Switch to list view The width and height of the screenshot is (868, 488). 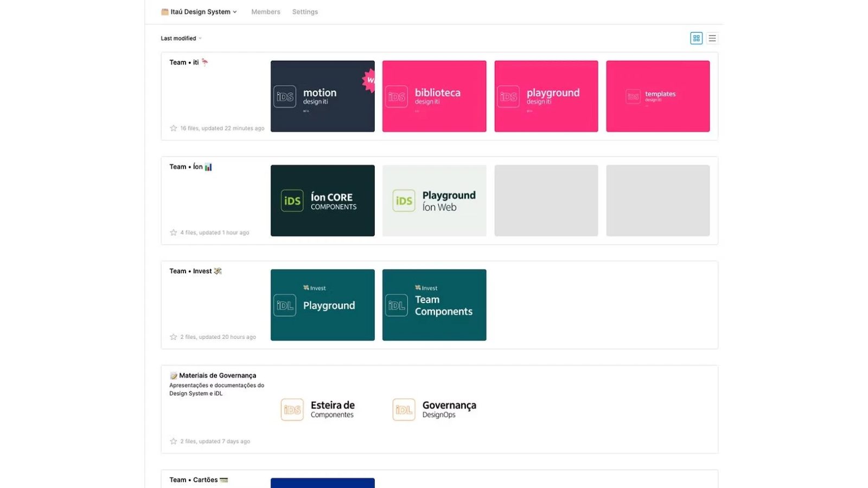[712, 38]
